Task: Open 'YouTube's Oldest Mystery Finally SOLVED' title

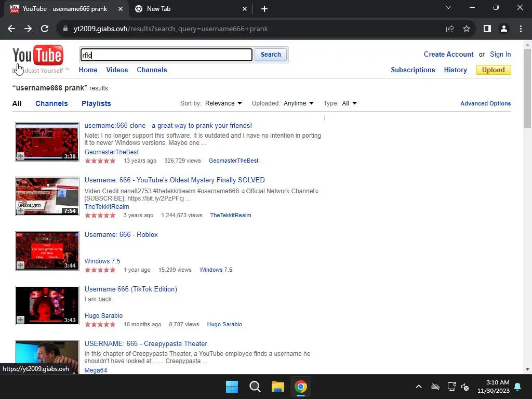Action: [x=175, y=180]
